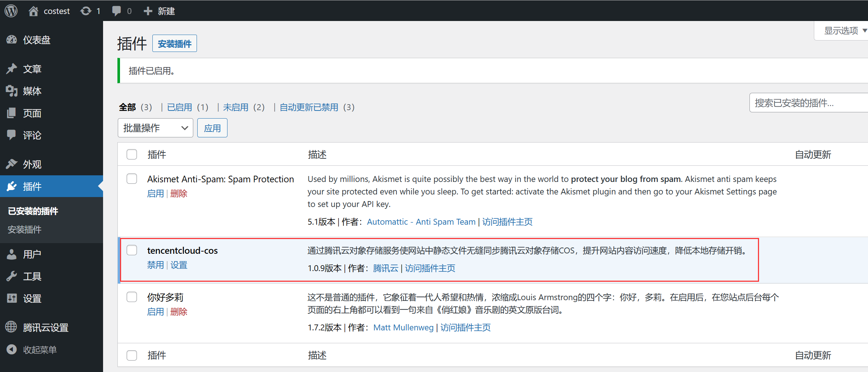Click the 新建 label in admin bar
Image resolution: width=868 pixels, height=372 pixels.
166,11
